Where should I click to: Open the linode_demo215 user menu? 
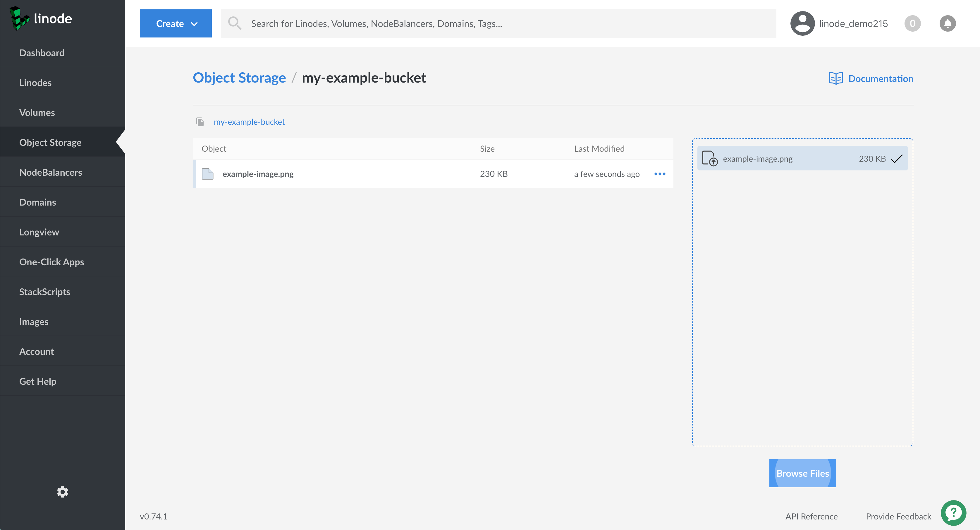[853, 24]
